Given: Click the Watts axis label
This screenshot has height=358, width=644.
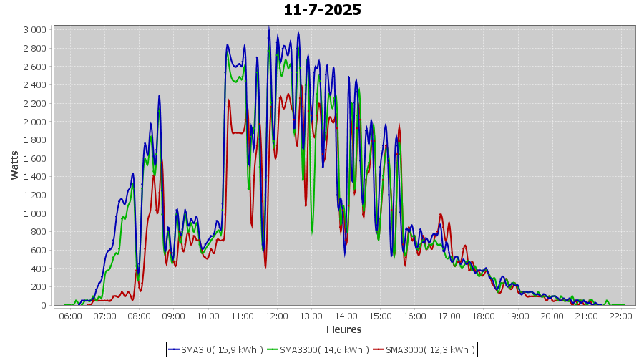Looking at the screenshot, I should coord(14,165).
